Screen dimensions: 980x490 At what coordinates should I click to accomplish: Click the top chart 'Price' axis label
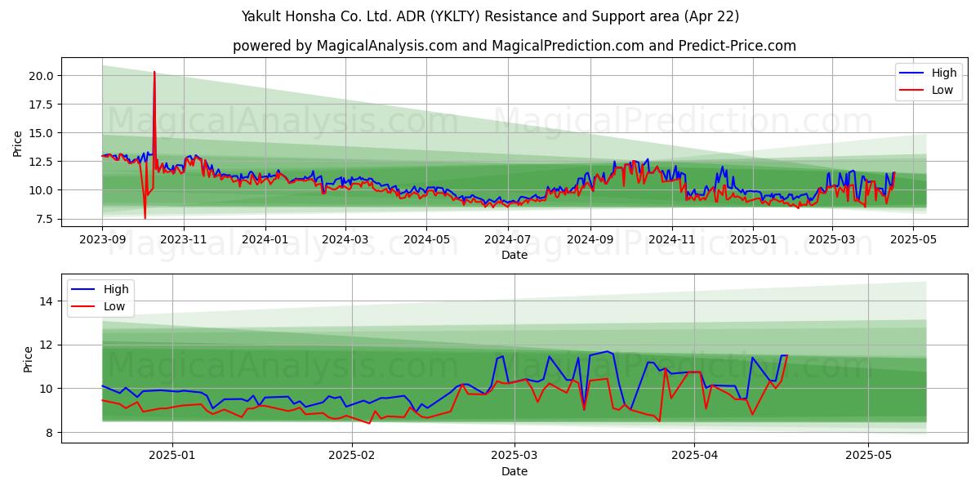click(18, 143)
